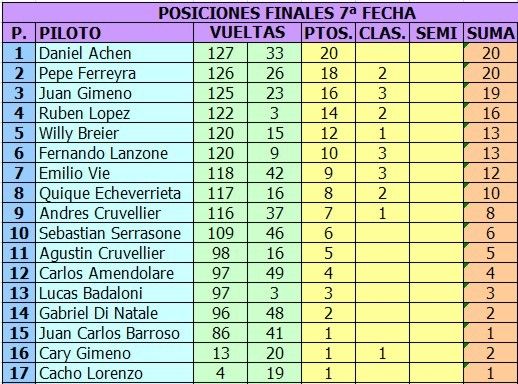
Task: Select the CLAS. header cell
Action: point(382,33)
